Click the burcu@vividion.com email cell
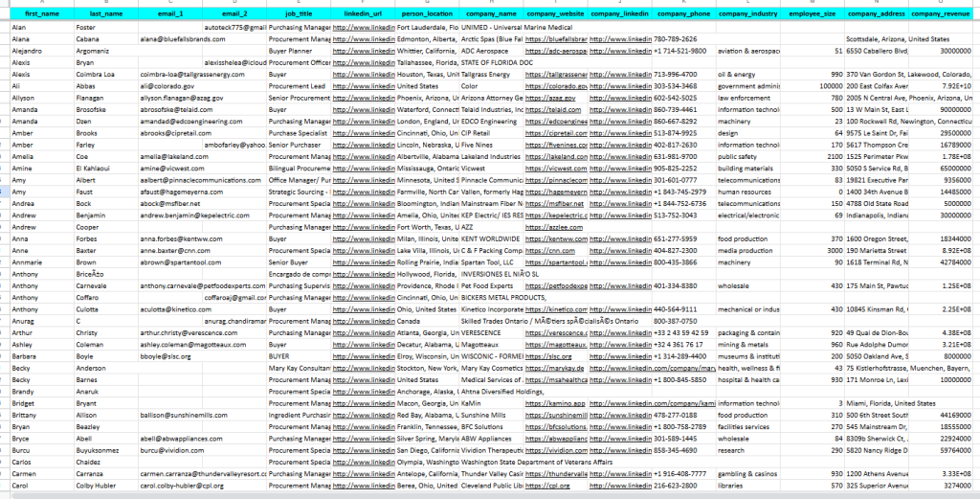Screen dimensions: 980x499 171,451
